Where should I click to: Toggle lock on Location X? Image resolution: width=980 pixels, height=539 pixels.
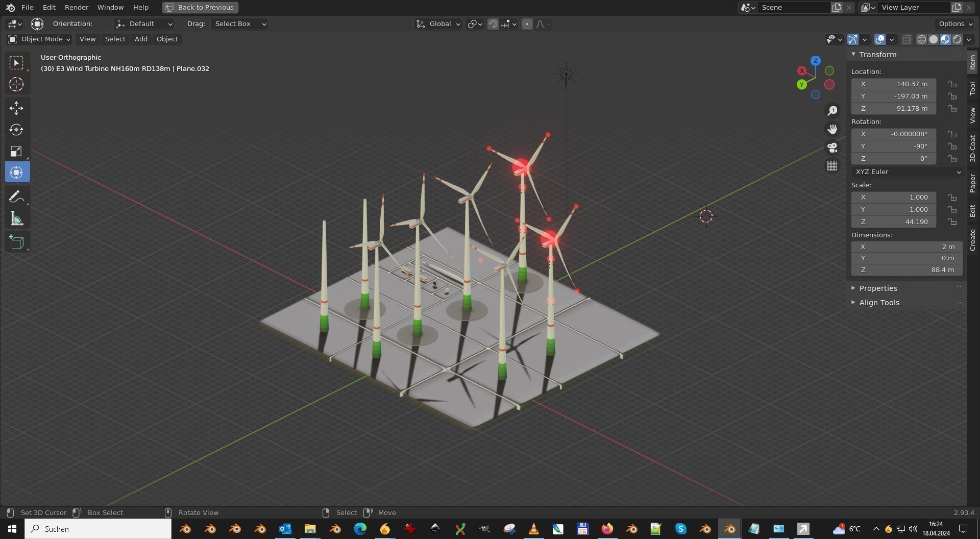[952, 84]
